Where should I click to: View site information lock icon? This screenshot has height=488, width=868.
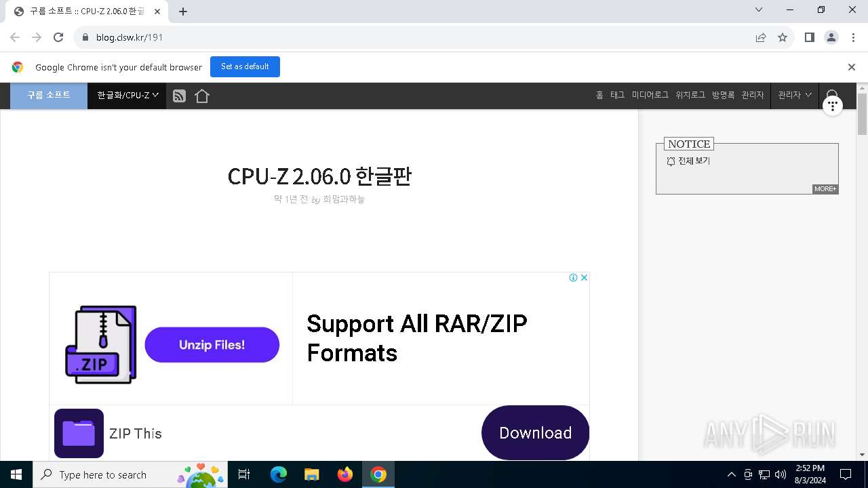pyautogui.click(x=85, y=37)
